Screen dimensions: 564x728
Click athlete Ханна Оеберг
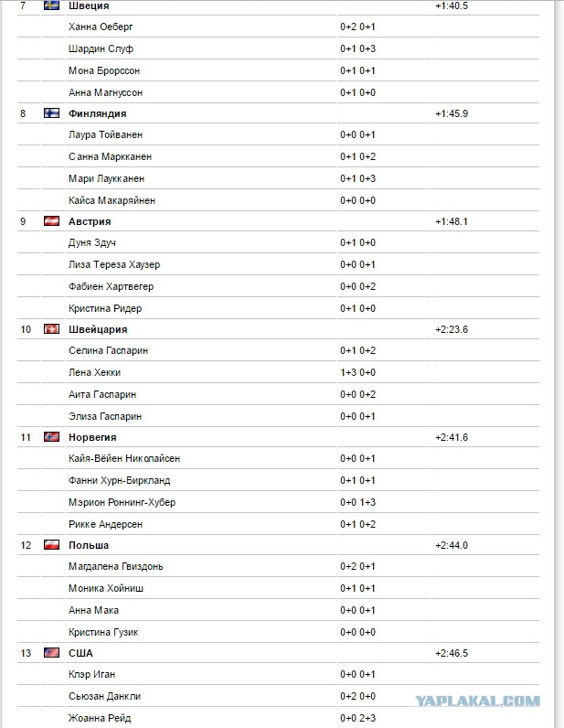coord(101,27)
